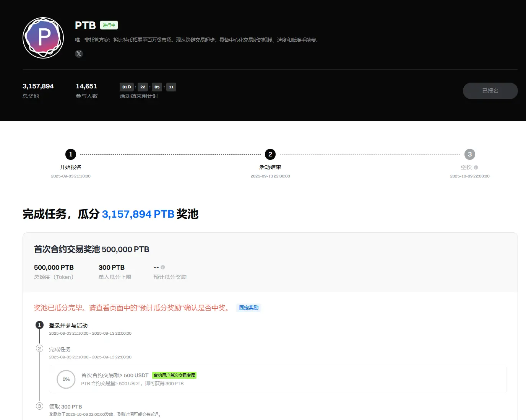Click the countdown seconds box 11
The image size is (526, 420).
(x=171, y=87)
